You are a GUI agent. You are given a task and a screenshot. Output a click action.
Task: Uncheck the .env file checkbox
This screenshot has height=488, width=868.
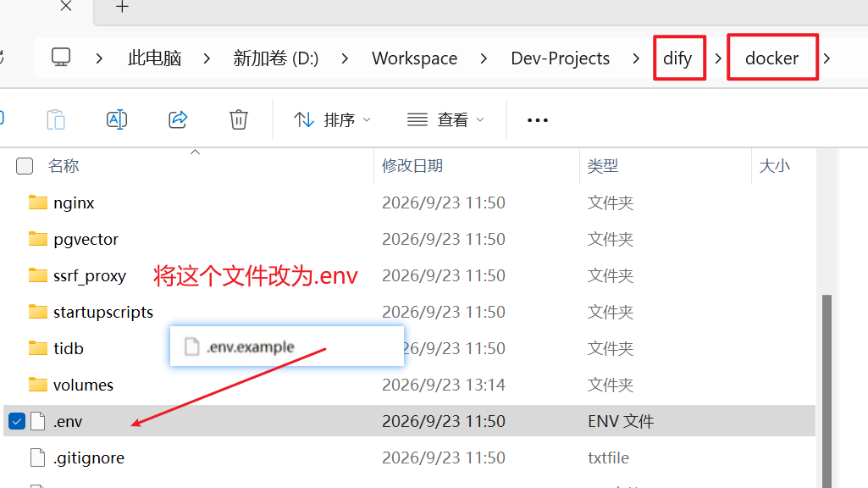point(17,422)
